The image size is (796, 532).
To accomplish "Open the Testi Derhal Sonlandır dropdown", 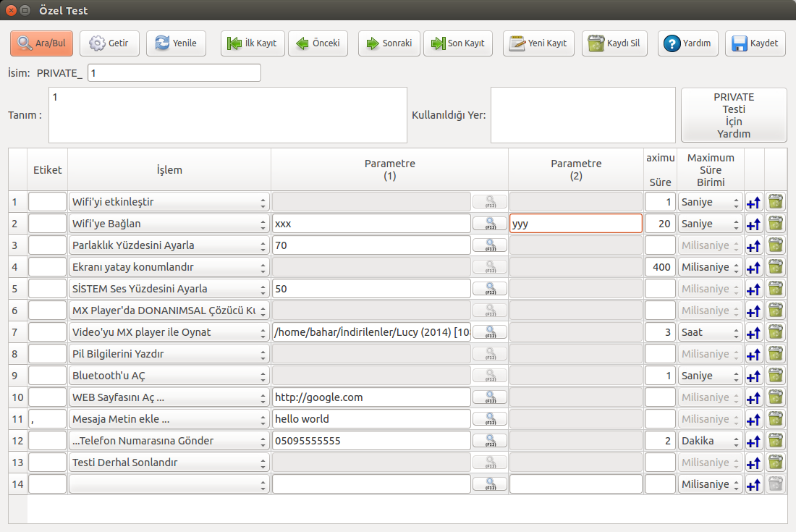I will tap(169, 463).
